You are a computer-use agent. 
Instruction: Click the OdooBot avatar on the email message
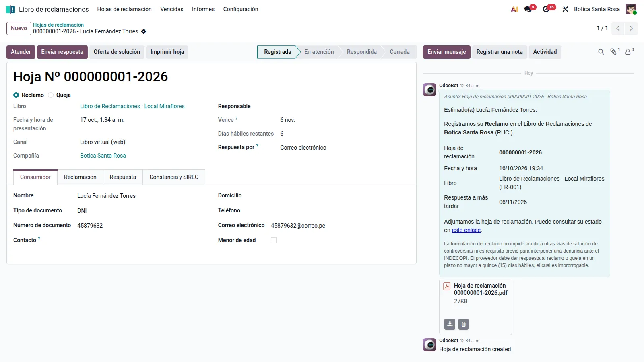(429, 90)
